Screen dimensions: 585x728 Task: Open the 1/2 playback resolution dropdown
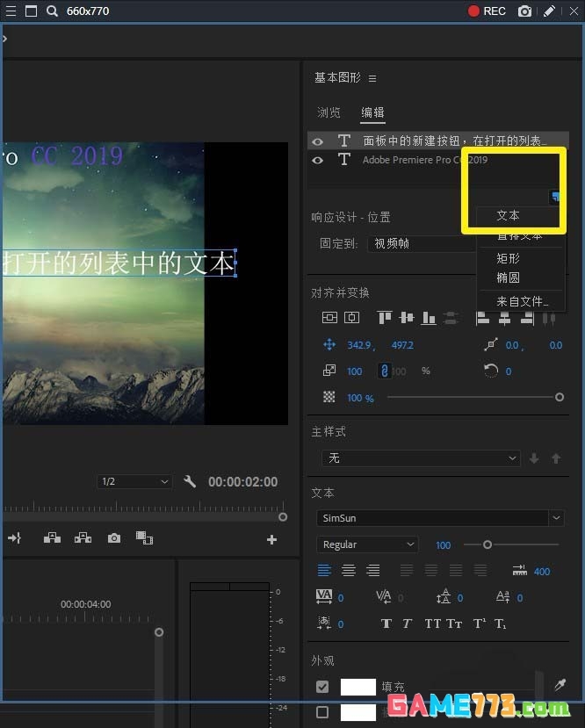pyautogui.click(x=134, y=481)
